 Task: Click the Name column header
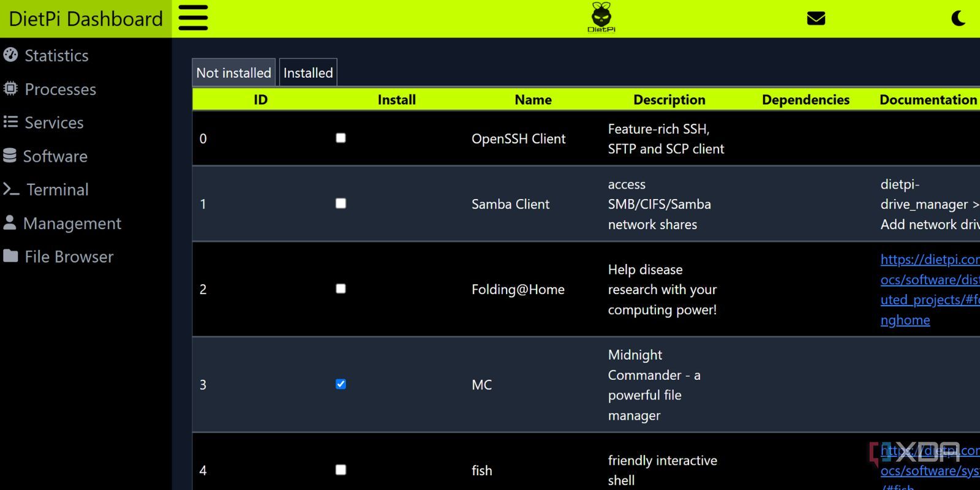click(x=533, y=100)
